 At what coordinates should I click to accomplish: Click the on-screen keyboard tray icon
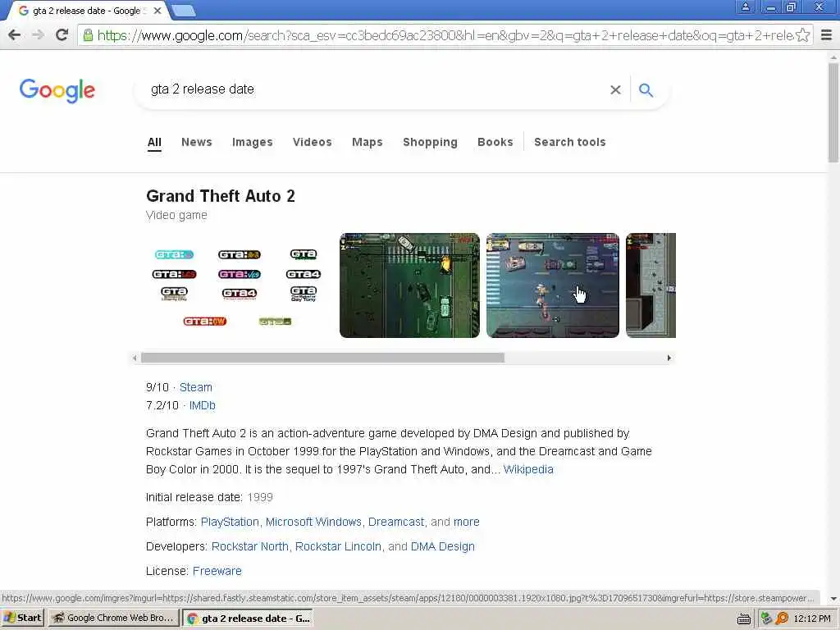click(x=743, y=619)
